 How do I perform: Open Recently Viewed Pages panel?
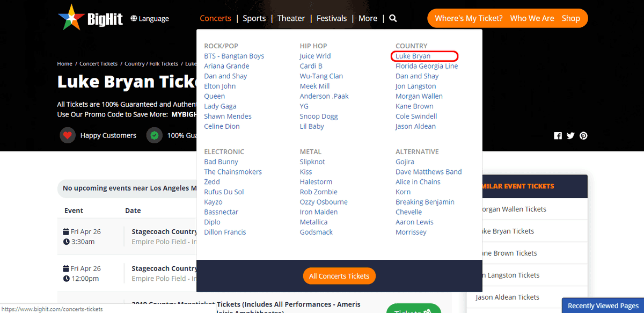click(603, 305)
